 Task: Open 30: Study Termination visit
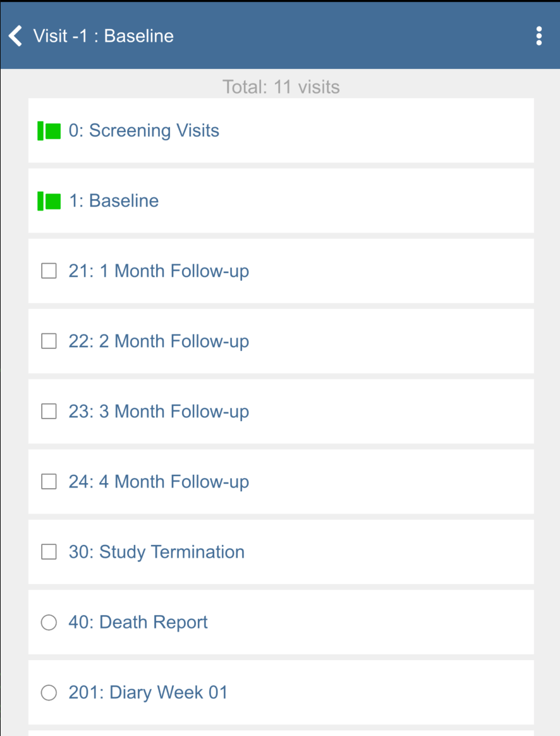pos(156,552)
